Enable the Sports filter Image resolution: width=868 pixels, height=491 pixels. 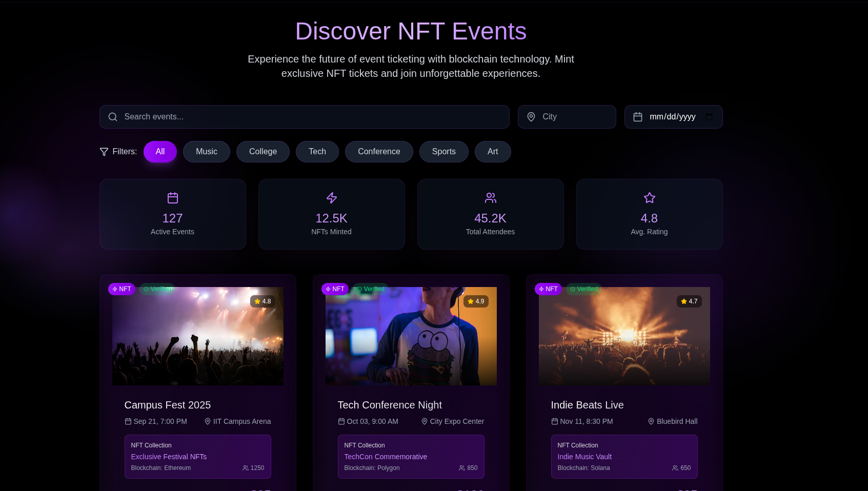443,152
